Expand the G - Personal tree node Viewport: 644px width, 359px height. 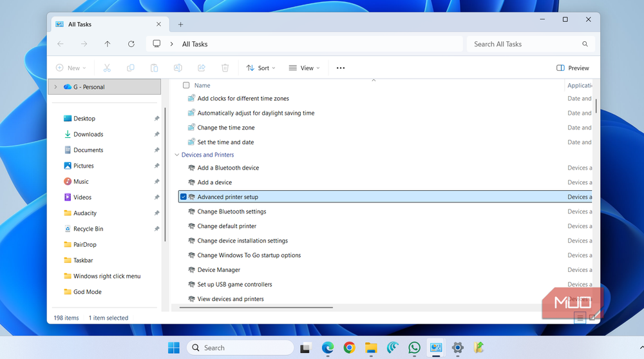pos(55,87)
